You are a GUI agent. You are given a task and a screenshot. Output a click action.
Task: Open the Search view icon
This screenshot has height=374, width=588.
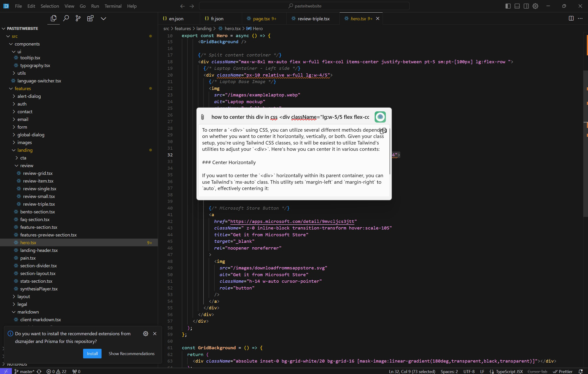(66, 18)
